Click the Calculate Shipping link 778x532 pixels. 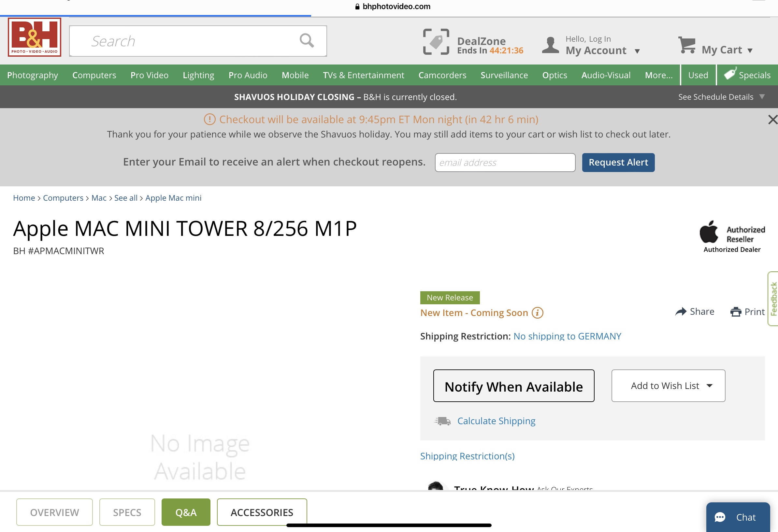[496, 421]
